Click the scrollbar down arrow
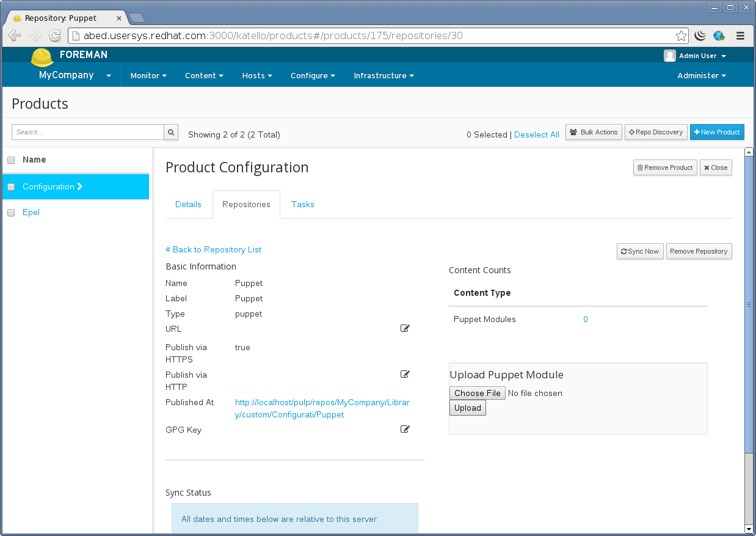 coord(749,528)
